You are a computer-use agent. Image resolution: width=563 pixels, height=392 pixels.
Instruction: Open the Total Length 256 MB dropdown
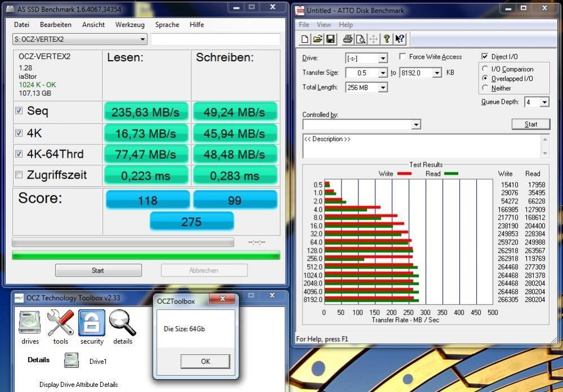[383, 88]
